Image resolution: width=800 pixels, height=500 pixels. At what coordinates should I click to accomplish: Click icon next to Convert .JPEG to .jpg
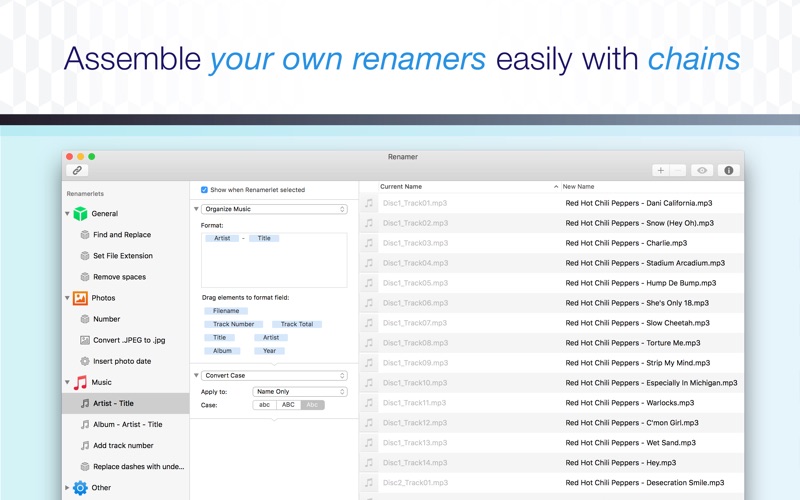(85, 340)
